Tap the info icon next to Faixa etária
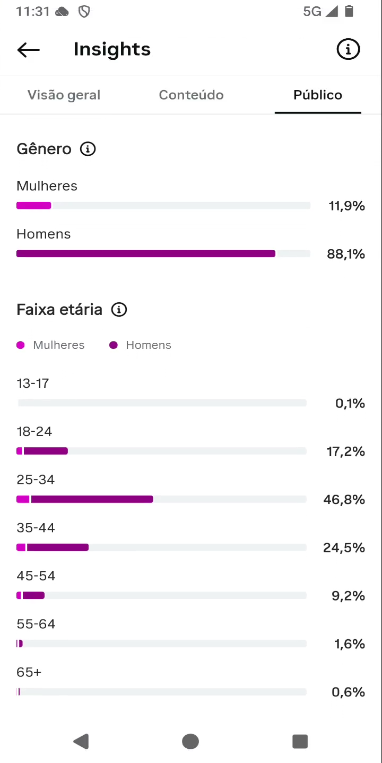The height and width of the screenshot is (763, 382). click(x=119, y=309)
